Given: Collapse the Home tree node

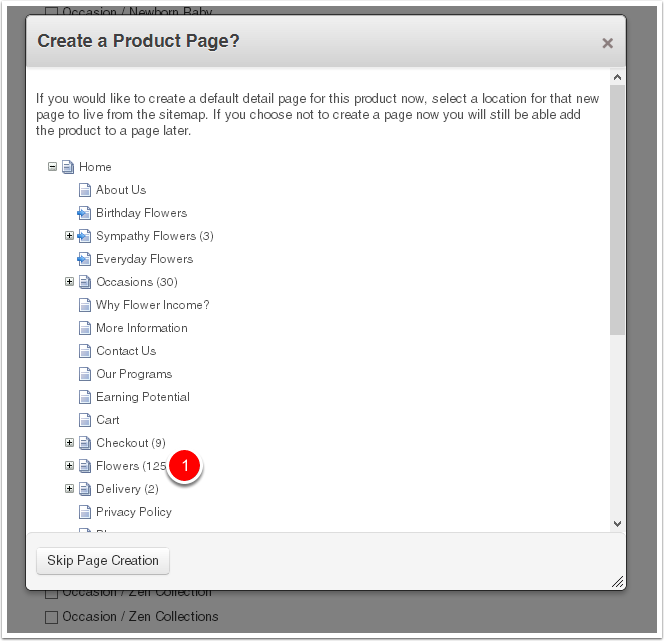Looking at the screenshot, I should (x=52, y=167).
